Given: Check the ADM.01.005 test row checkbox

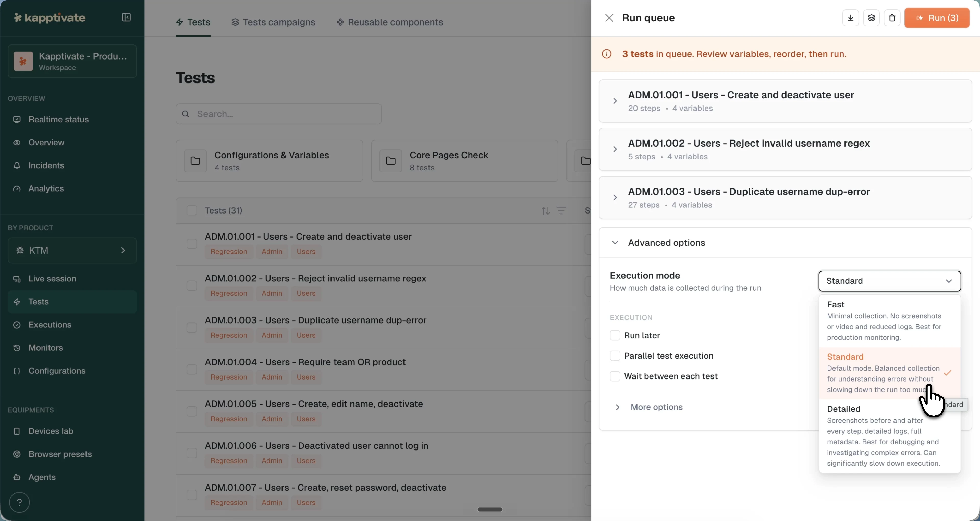Looking at the screenshot, I should (x=192, y=411).
